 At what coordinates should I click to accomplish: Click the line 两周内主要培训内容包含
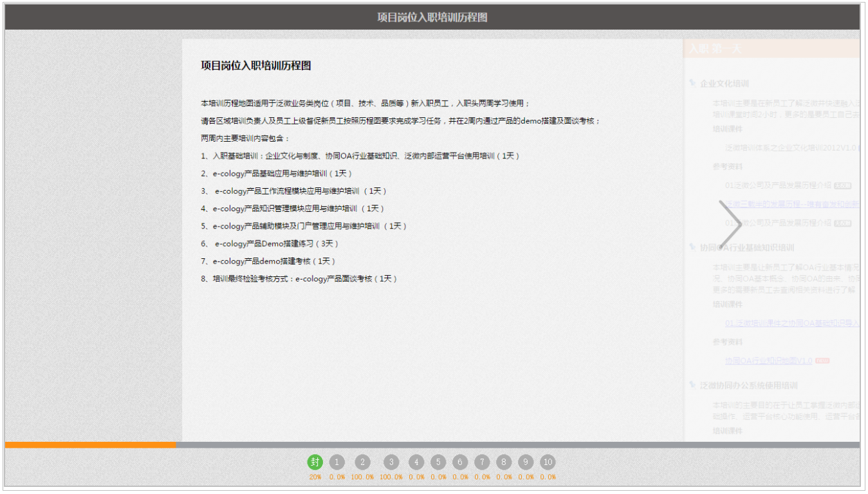[246, 138]
